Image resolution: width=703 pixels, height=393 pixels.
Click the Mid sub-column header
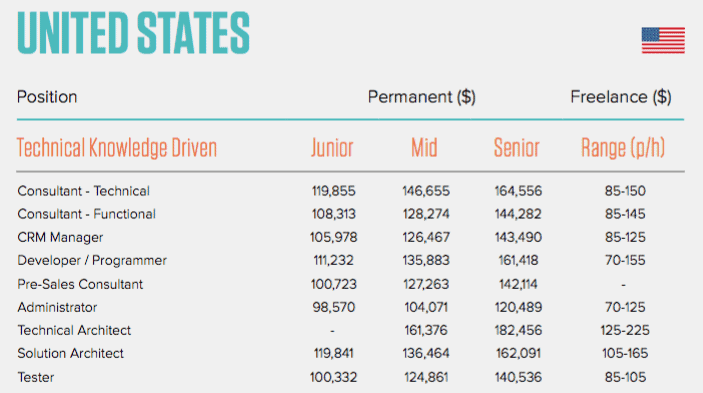tap(424, 148)
